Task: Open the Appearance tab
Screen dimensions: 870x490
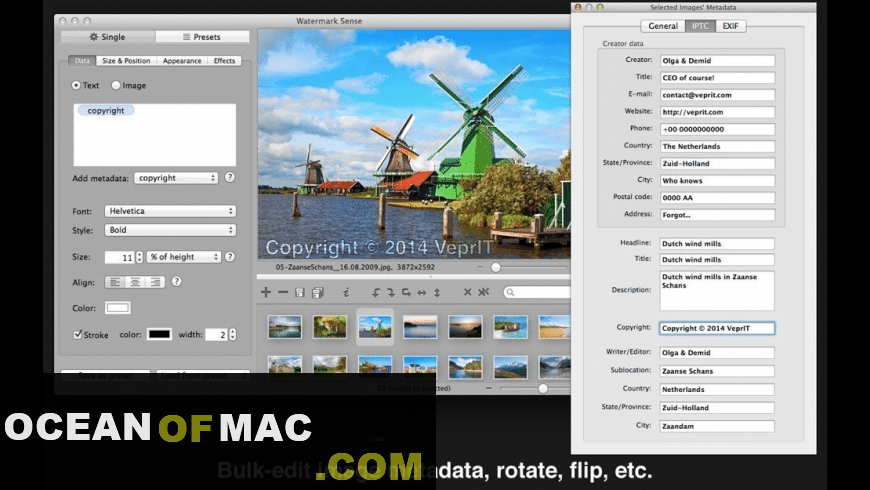Action: pyautogui.click(x=182, y=60)
